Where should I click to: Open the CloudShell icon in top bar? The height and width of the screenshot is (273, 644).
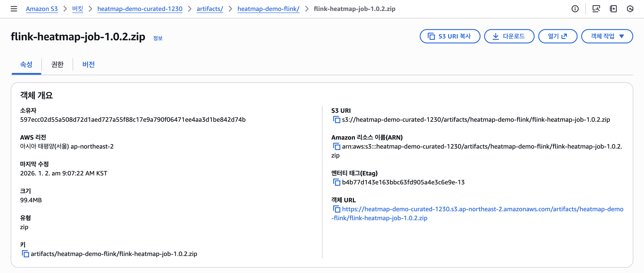pos(596,9)
